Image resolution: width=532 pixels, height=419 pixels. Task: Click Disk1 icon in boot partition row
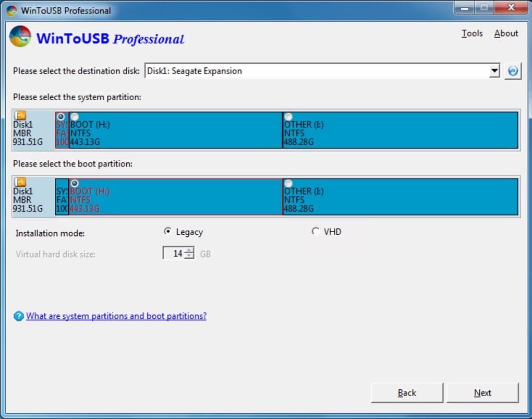[x=20, y=183]
